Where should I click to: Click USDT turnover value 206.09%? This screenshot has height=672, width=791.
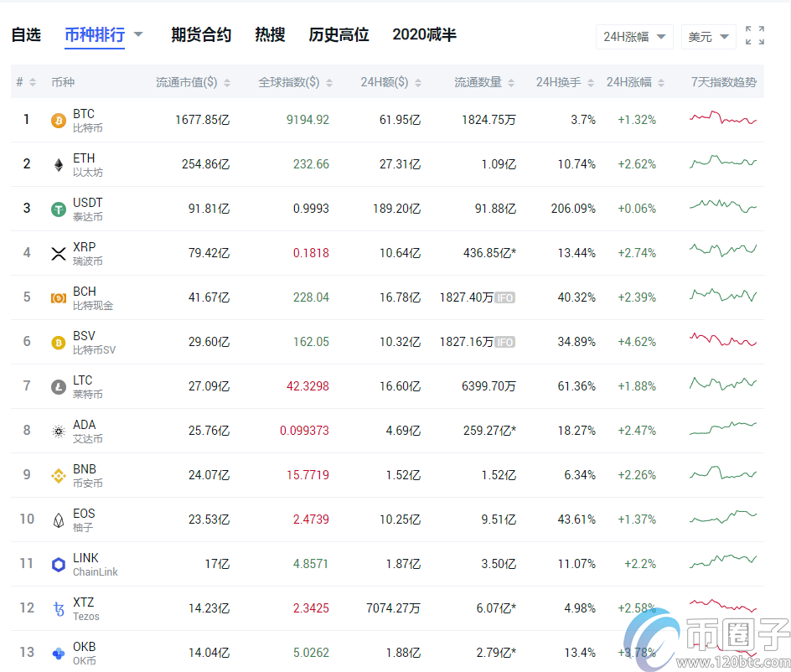tap(573, 209)
